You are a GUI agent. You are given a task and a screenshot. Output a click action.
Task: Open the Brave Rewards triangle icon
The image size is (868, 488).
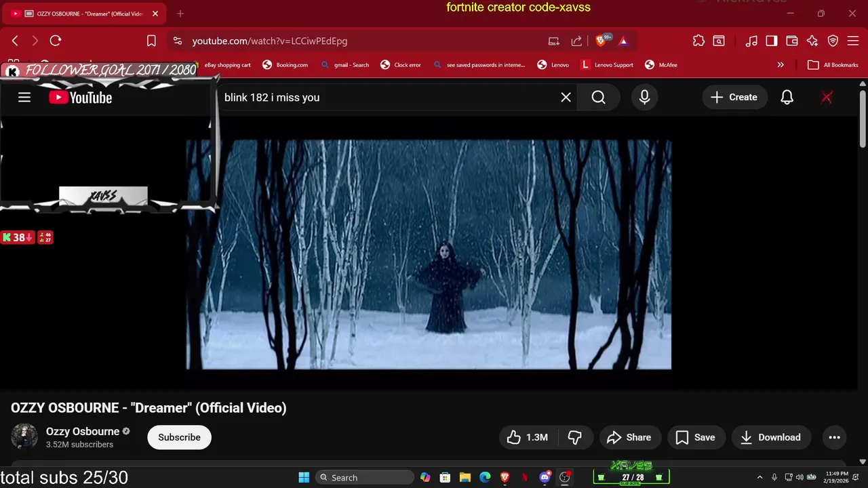(623, 41)
